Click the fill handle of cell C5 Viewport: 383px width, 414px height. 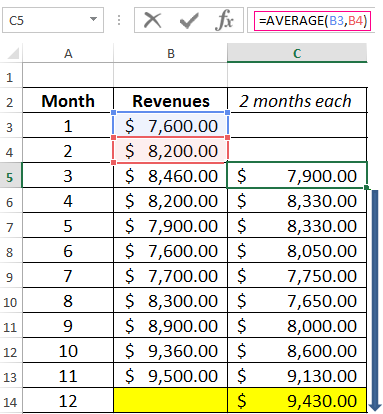[x=367, y=188]
